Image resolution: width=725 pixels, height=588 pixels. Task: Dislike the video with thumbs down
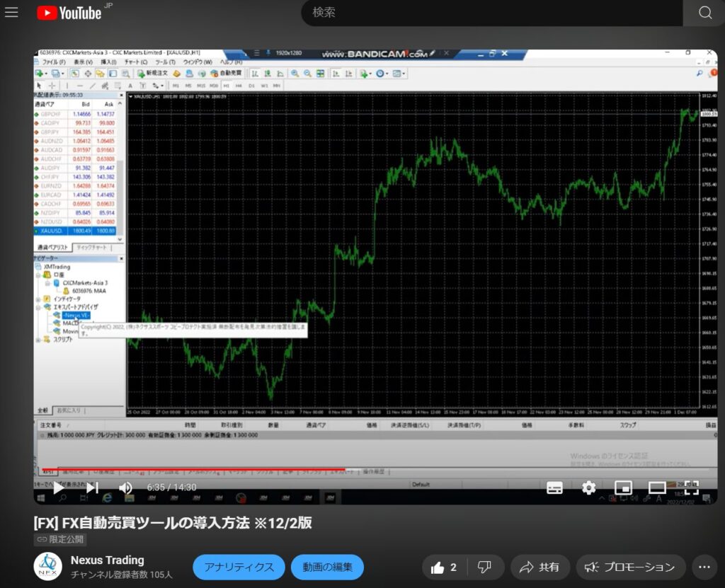point(484,567)
